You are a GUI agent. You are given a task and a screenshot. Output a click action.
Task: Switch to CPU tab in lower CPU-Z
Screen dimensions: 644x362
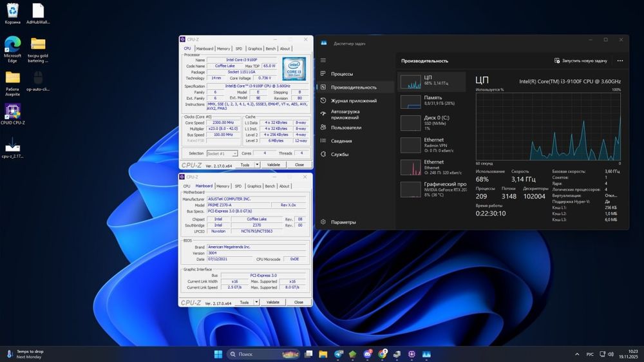pos(187,186)
